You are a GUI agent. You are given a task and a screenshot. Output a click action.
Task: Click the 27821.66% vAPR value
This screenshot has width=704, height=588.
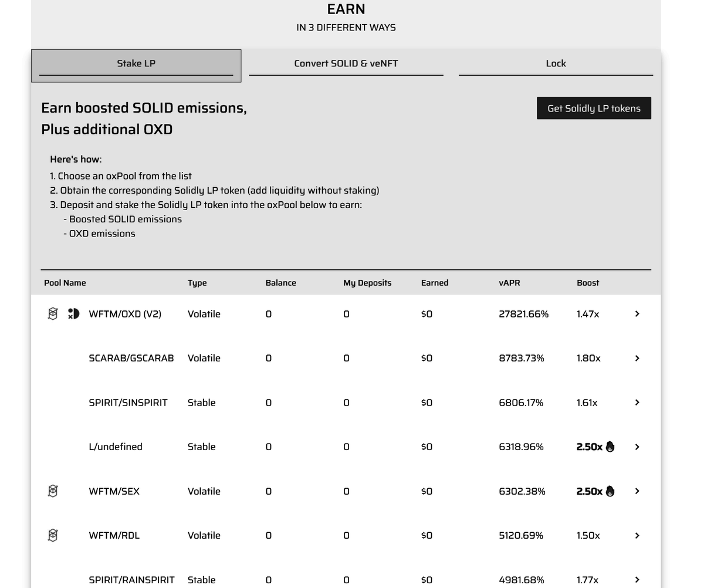point(524,314)
